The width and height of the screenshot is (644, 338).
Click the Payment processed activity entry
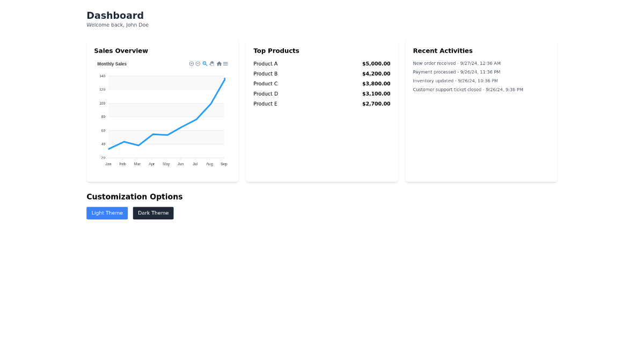tap(456, 72)
